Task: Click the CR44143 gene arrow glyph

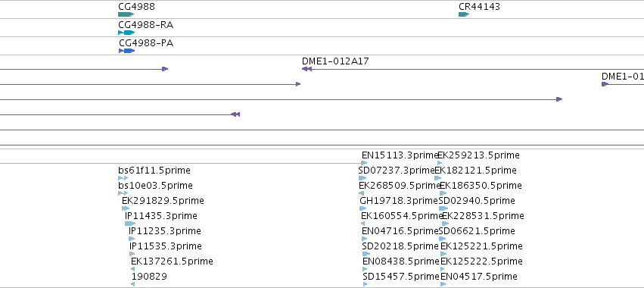Action: tap(464, 14)
